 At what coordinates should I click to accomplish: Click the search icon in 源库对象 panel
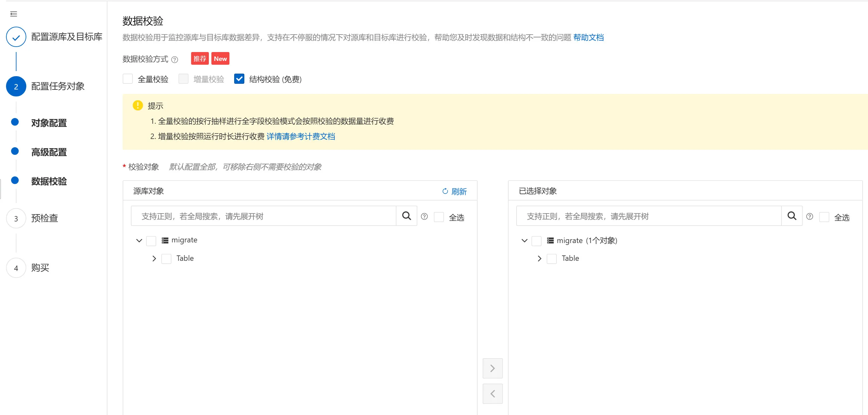407,216
